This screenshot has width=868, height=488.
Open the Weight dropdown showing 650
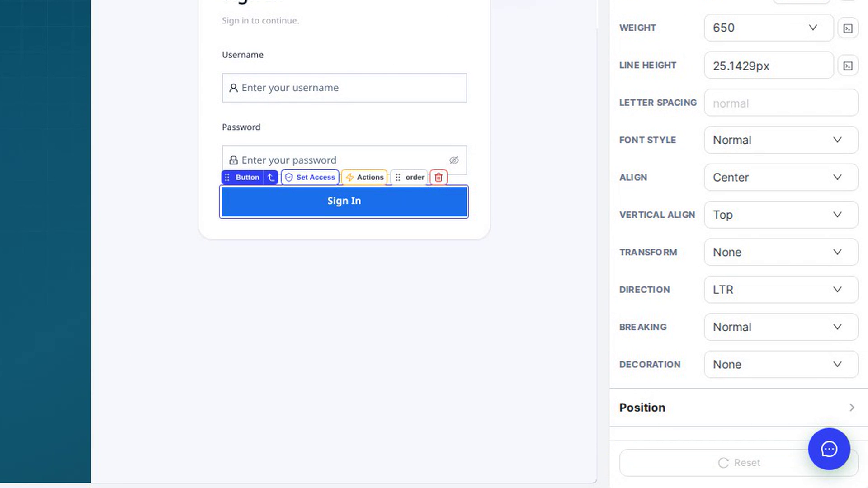pos(769,28)
